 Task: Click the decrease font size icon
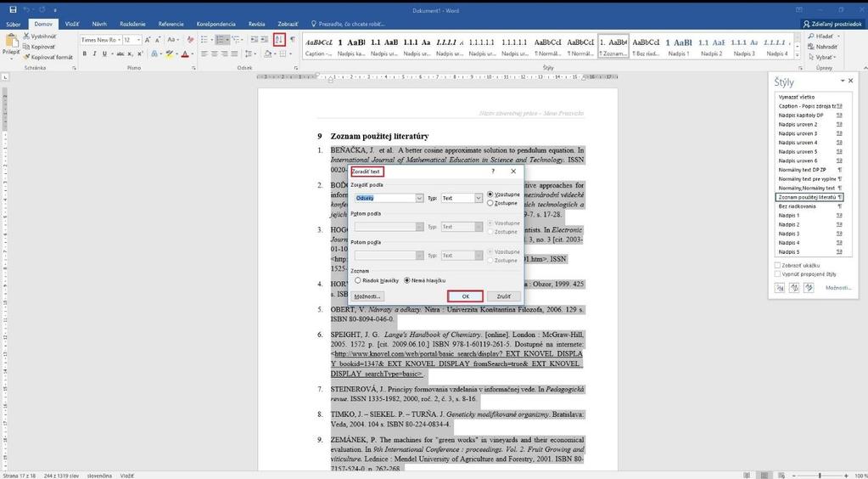pos(158,40)
